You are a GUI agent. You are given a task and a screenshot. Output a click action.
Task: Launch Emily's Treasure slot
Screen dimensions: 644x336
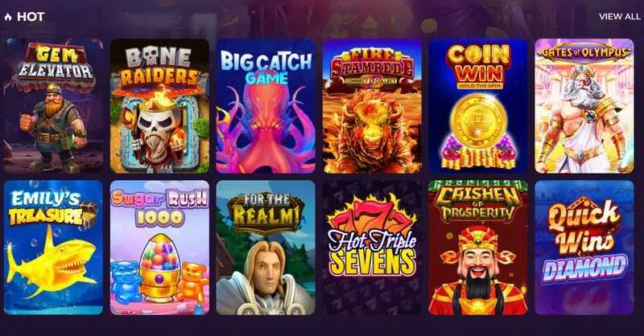click(53, 248)
